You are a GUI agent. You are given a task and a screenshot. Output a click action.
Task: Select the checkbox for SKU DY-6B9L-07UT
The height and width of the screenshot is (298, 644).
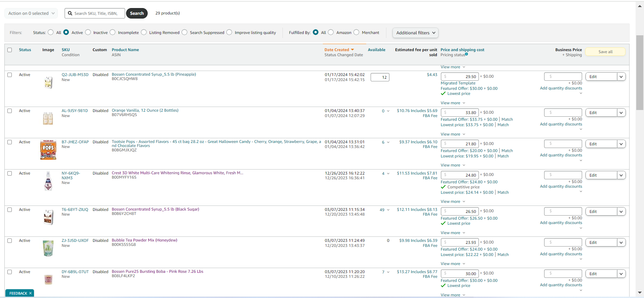pyautogui.click(x=10, y=272)
